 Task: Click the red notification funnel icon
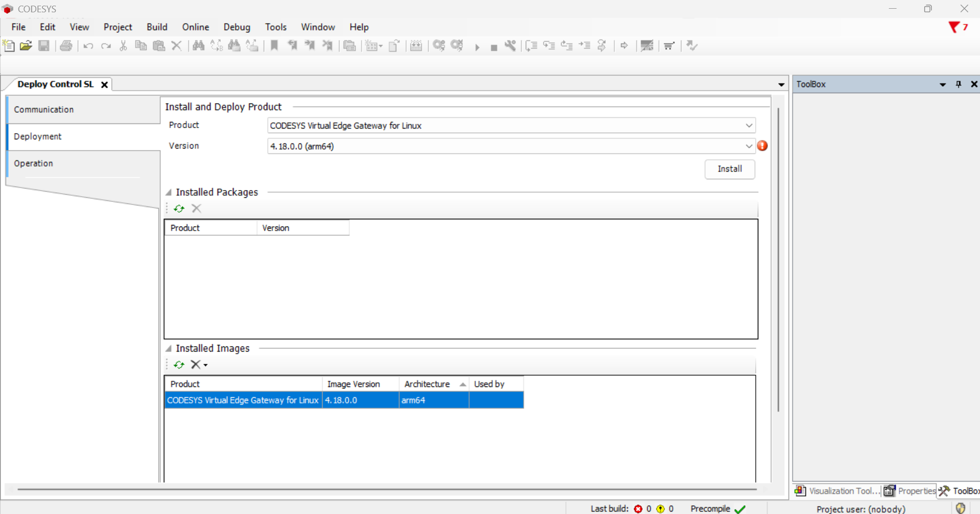[954, 27]
